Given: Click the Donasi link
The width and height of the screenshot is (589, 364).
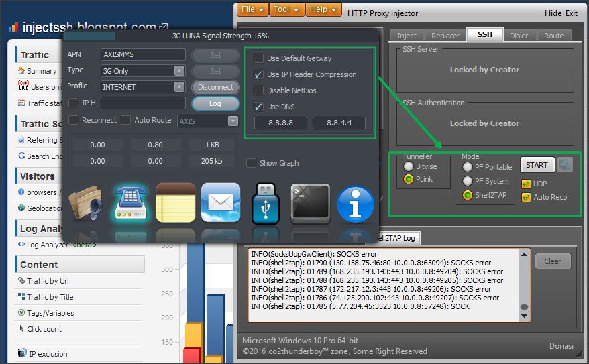Looking at the screenshot, I should pyautogui.click(x=561, y=346).
